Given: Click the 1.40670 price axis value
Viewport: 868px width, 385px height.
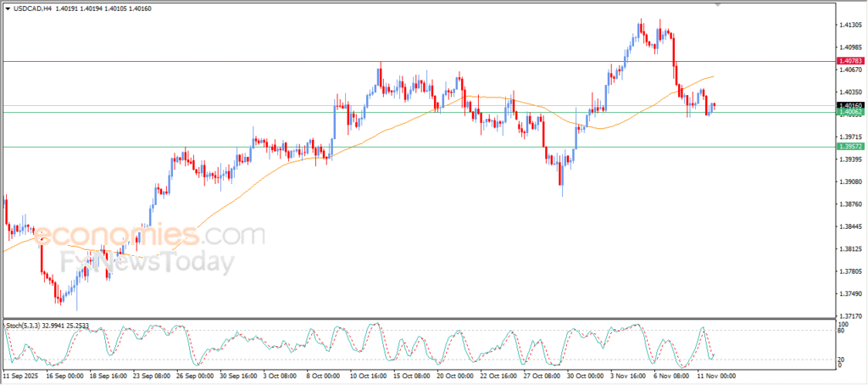Looking at the screenshot, I should pos(851,70).
